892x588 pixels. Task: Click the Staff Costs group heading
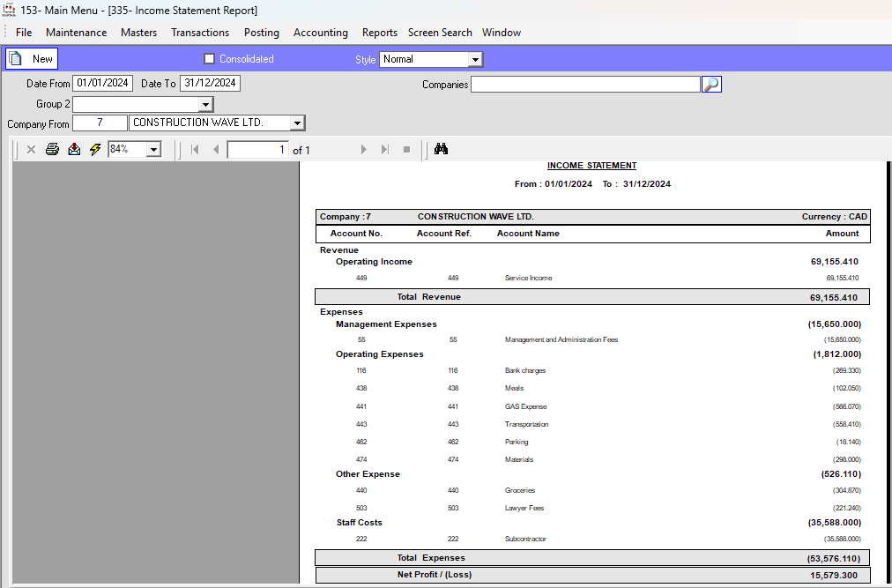tap(359, 523)
